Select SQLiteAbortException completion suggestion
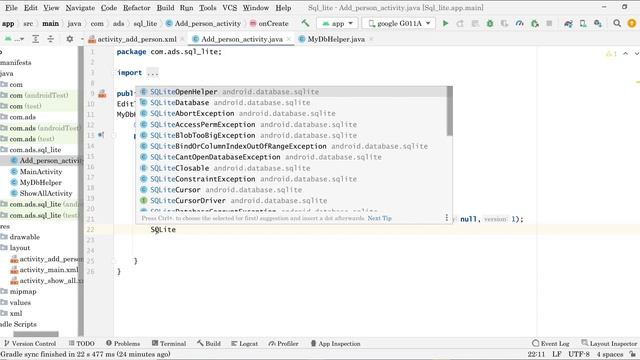Screen dimensions: 640x360 [291, 113]
